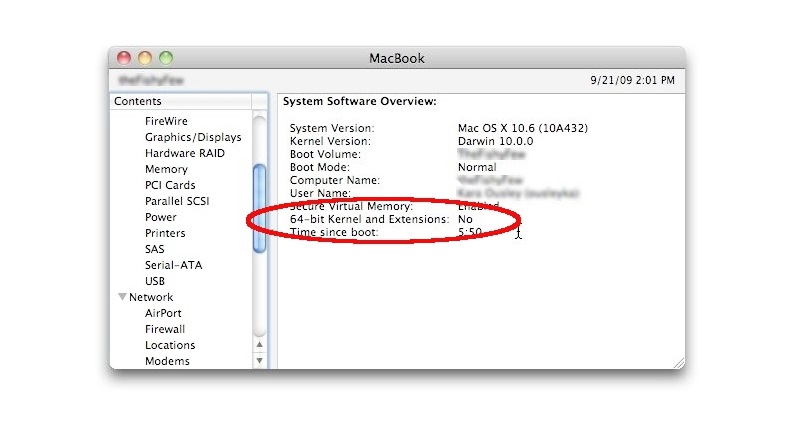Open the Serial-ATA section
Viewport: 788px width, 443px height.
click(x=173, y=265)
